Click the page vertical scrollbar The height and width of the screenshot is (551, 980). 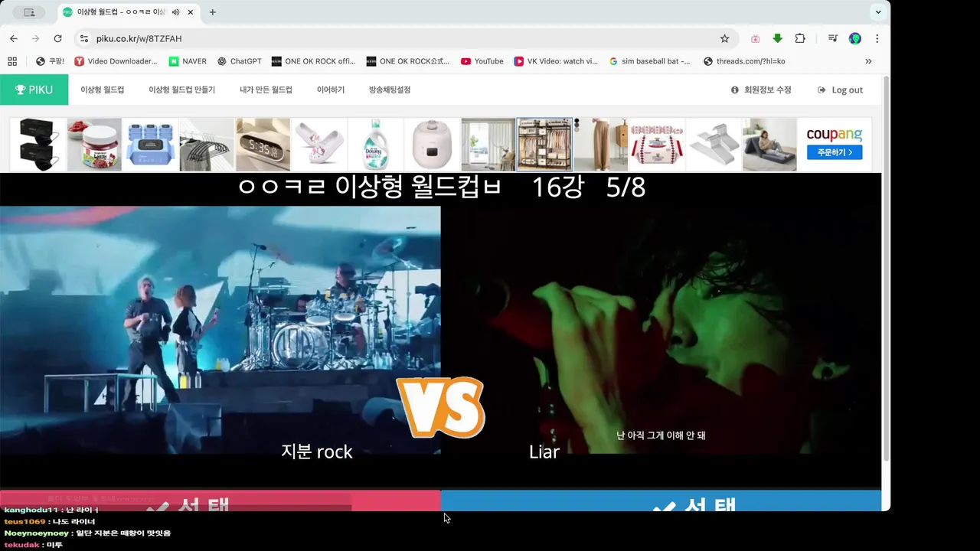click(x=886, y=268)
